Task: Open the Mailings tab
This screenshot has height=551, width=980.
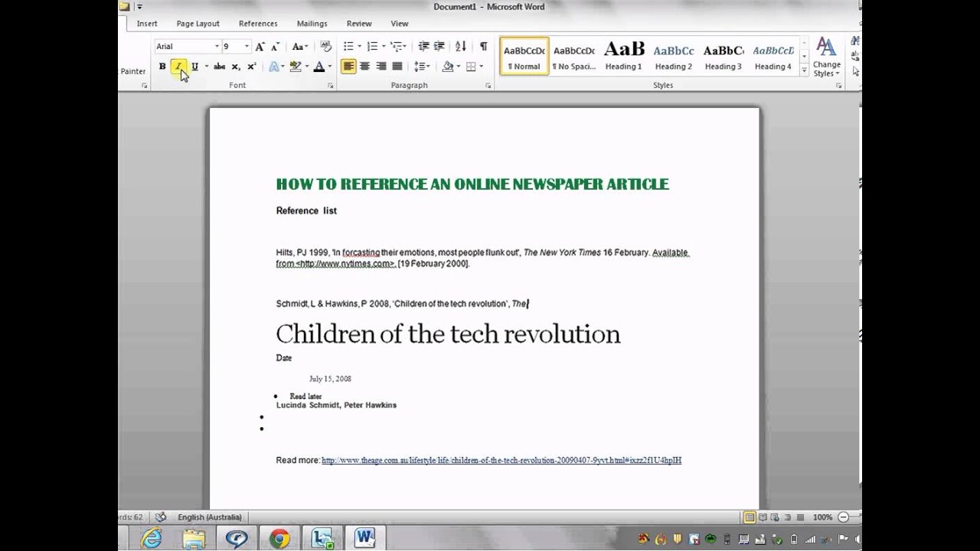Action: 312,24
